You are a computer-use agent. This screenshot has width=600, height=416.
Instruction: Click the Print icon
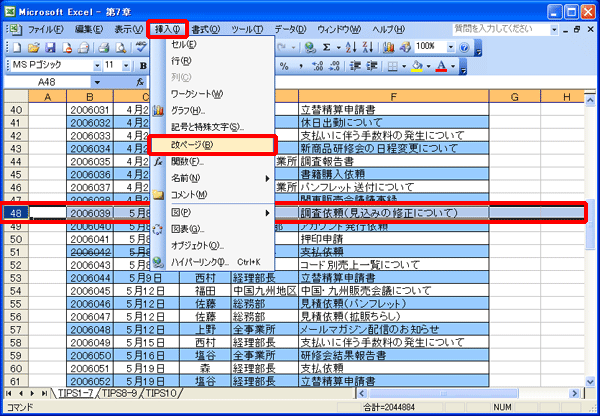(x=104, y=47)
